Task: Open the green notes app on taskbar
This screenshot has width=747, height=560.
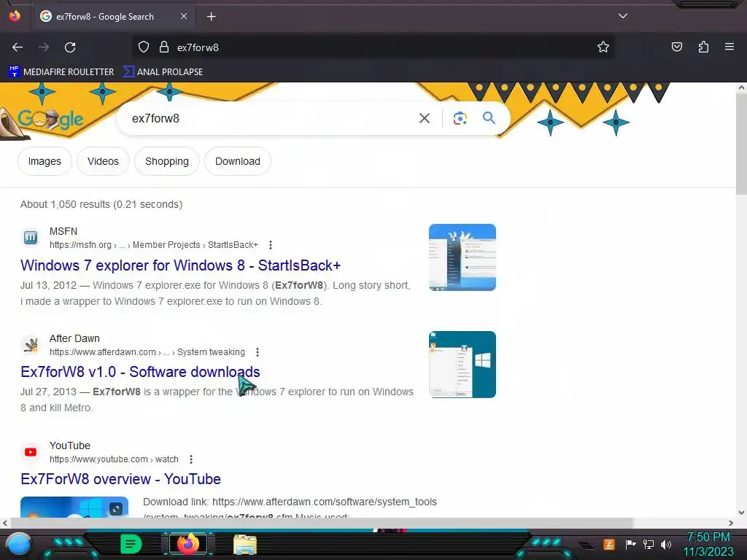Action: (131, 544)
